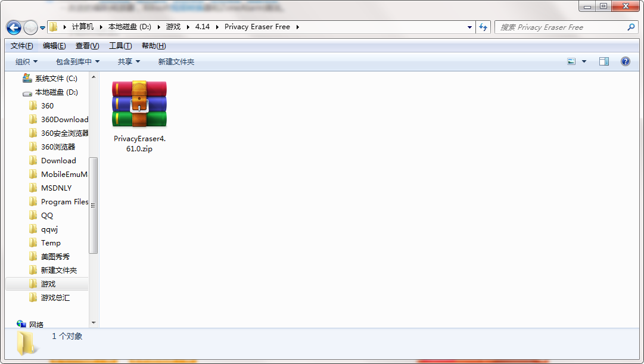644x364 pixels.
Task: Click the navigation pane scrollbar thumb
Action: (x=94, y=206)
